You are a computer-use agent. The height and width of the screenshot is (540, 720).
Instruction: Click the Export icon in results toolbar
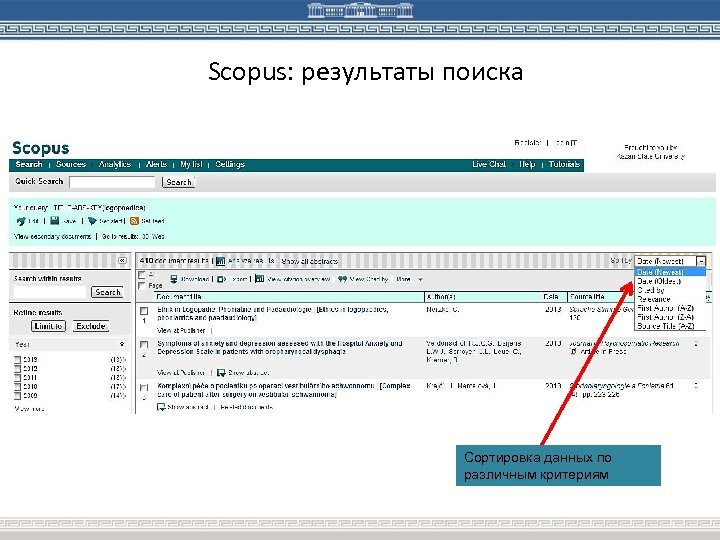tap(221, 279)
